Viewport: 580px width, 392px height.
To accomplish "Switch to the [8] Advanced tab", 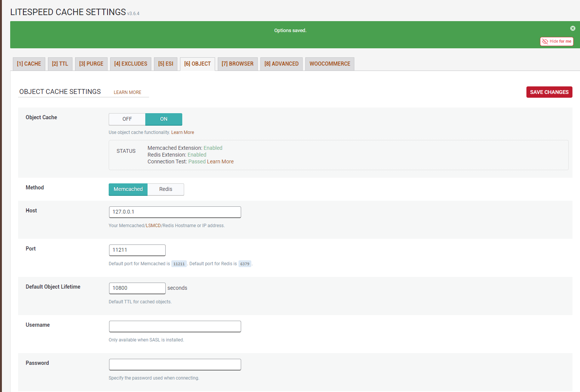I will tap(282, 64).
